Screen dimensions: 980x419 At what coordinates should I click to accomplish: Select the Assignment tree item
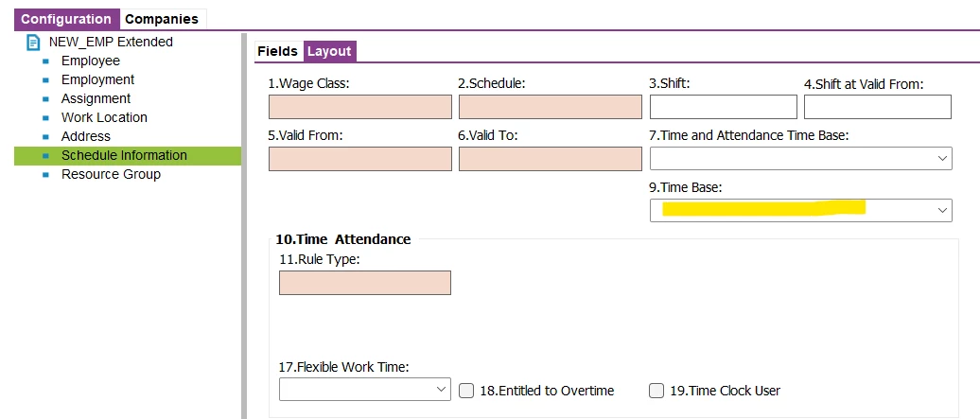click(96, 98)
